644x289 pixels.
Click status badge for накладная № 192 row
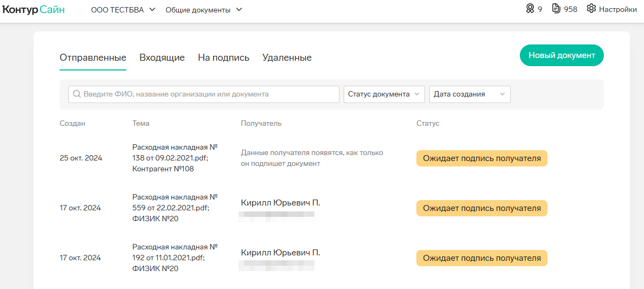tap(482, 258)
